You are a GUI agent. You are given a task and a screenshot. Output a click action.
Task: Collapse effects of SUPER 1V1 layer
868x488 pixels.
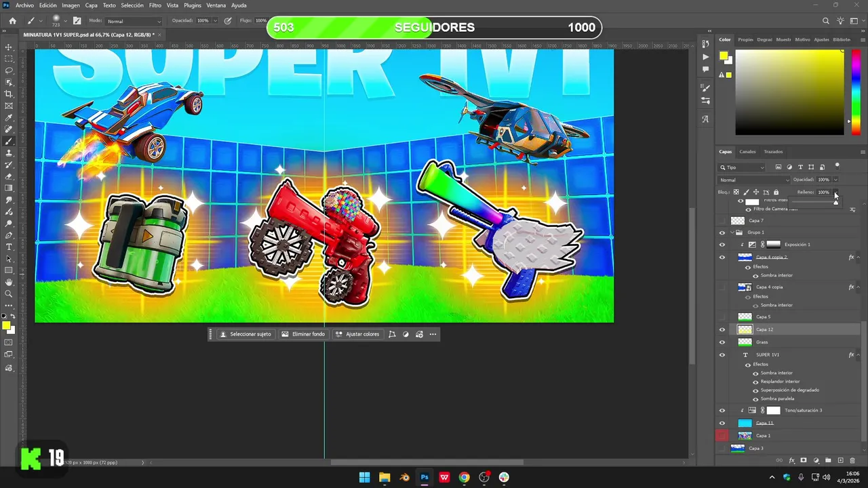(x=859, y=355)
